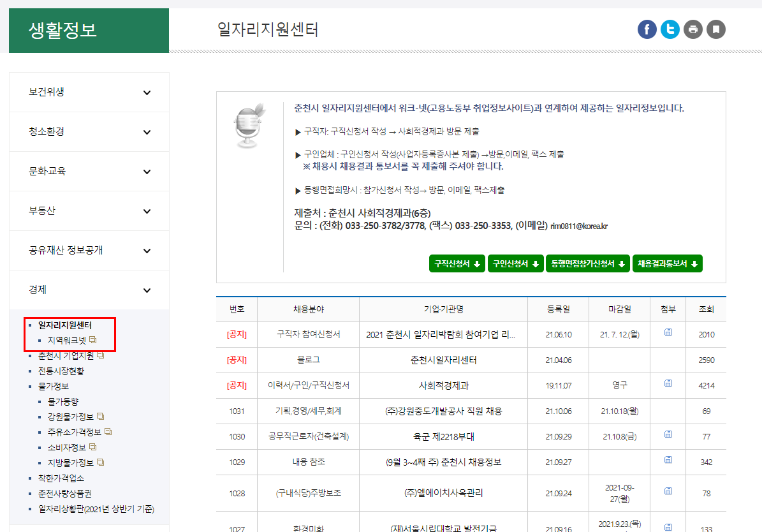Share page on Twitter icon
The height and width of the screenshot is (532, 762).
click(670, 30)
